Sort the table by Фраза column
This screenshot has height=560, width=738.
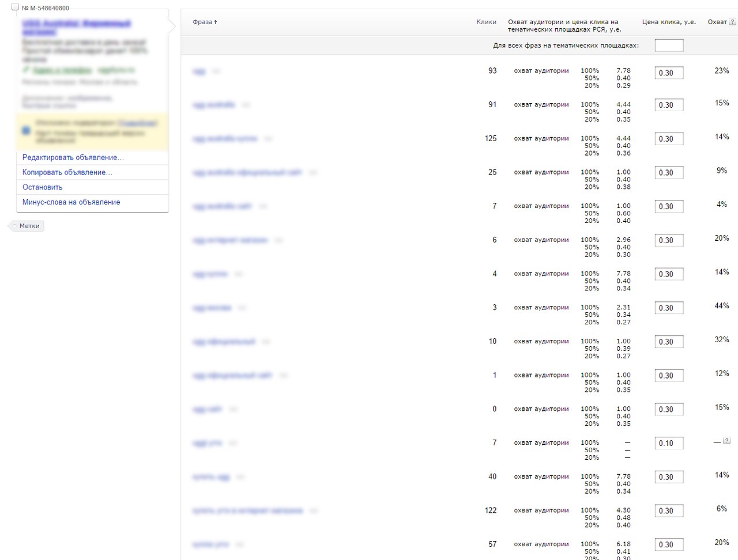[x=205, y=22]
